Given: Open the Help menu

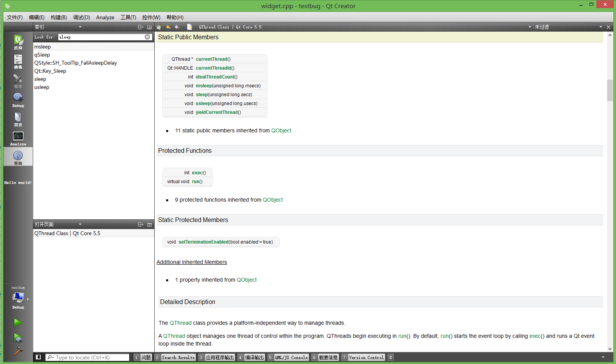Looking at the screenshot, I should click(x=175, y=17).
